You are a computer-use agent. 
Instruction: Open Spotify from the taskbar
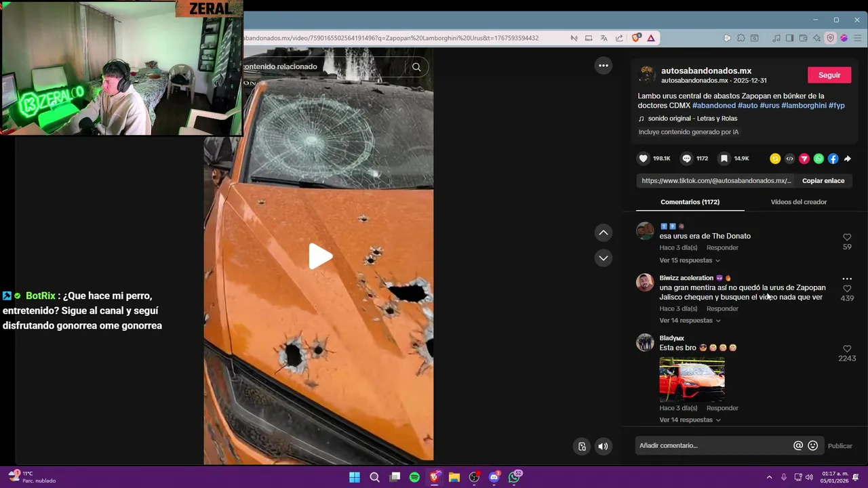(x=414, y=477)
